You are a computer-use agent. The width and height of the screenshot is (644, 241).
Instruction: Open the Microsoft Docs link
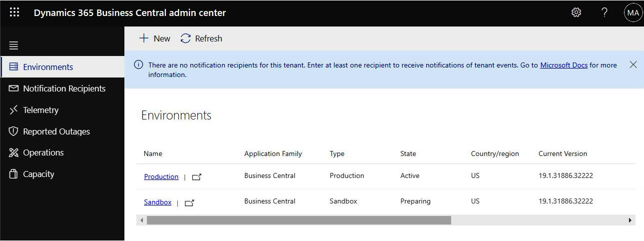coord(564,65)
